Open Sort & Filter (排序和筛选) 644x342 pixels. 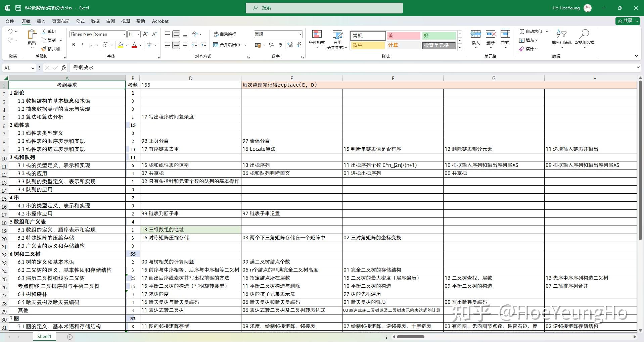561,39
